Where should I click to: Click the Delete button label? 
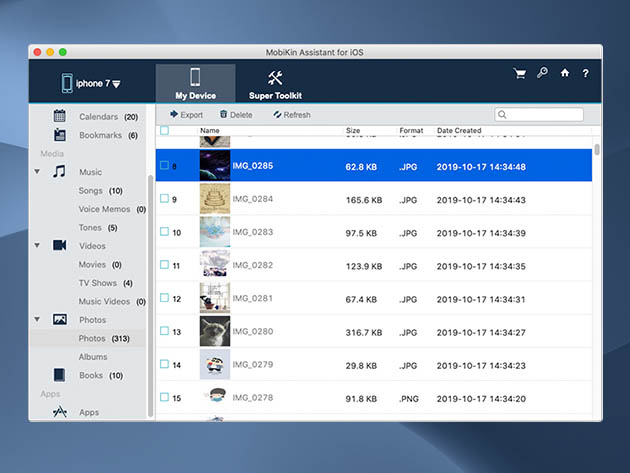click(241, 115)
